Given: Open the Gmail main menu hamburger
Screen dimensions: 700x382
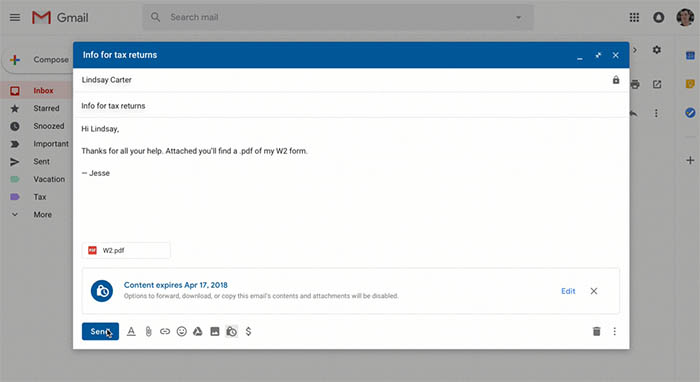Looking at the screenshot, I should (x=15, y=17).
